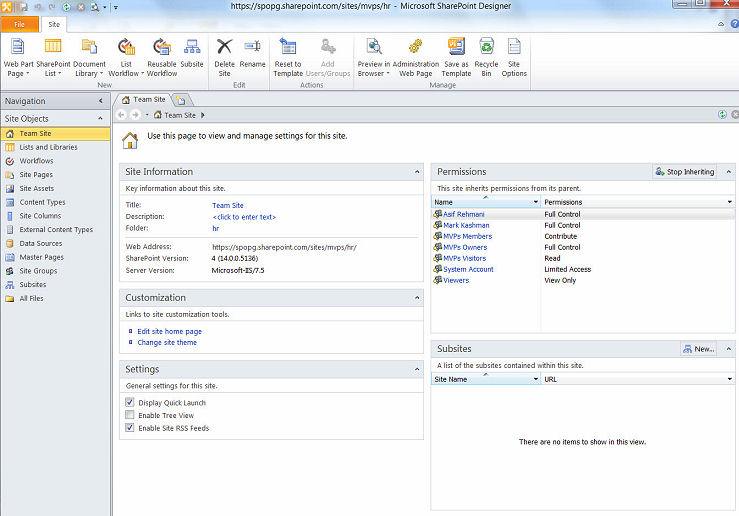Click the Delete Site icon
Viewport: 739px width, 516px height.
[x=224, y=47]
